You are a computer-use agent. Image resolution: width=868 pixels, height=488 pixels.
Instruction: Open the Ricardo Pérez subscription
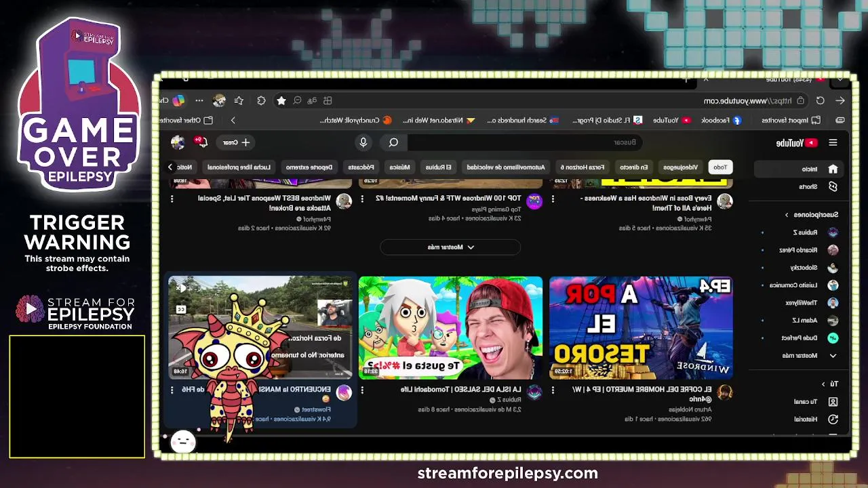pyautogui.click(x=800, y=249)
